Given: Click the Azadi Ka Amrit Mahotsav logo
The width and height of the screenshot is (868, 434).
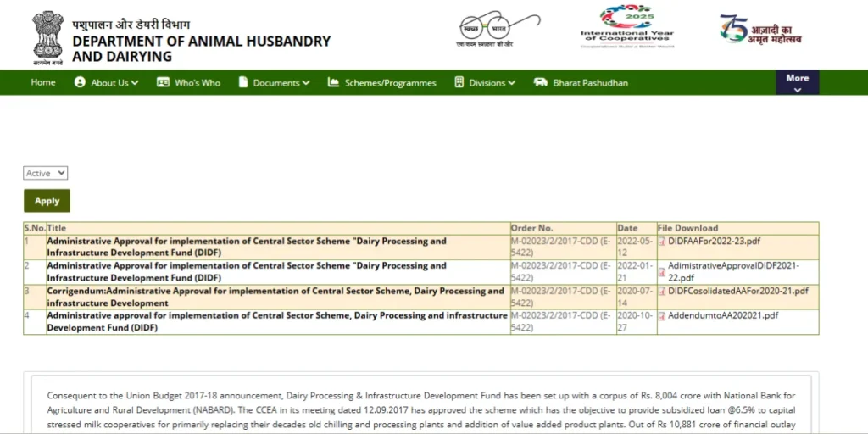Looking at the screenshot, I should 761,29.
